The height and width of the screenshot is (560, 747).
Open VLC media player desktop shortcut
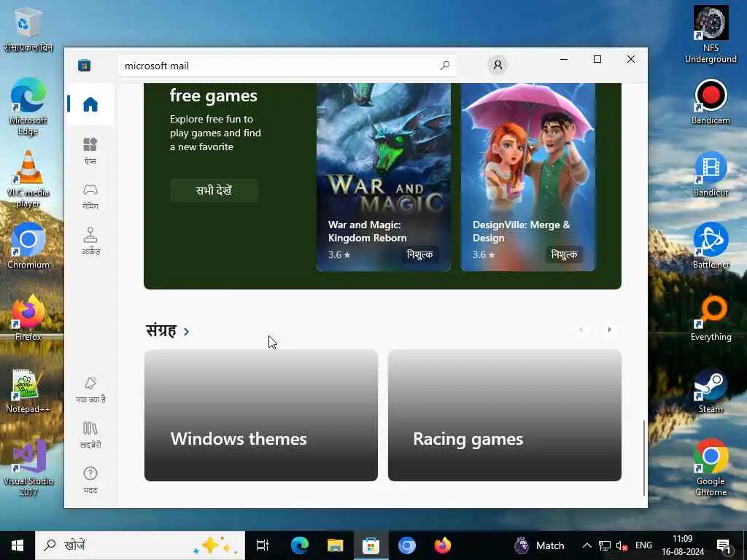[x=28, y=179]
